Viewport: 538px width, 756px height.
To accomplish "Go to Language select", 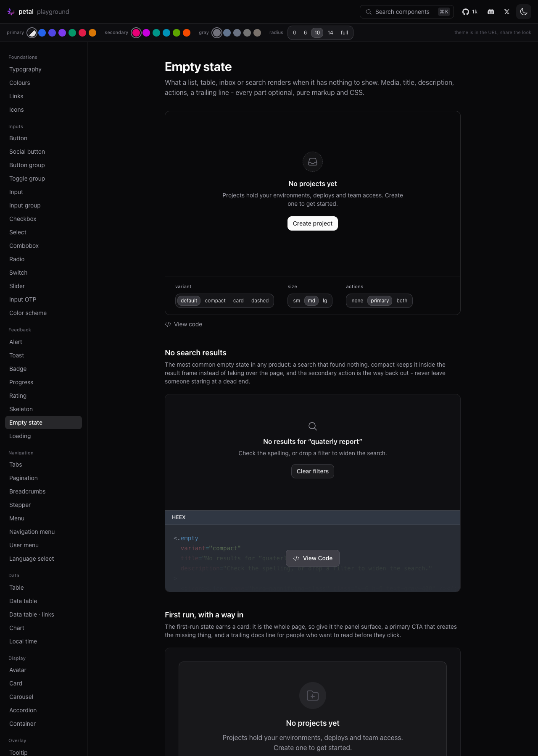I will click(x=43, y=559).
